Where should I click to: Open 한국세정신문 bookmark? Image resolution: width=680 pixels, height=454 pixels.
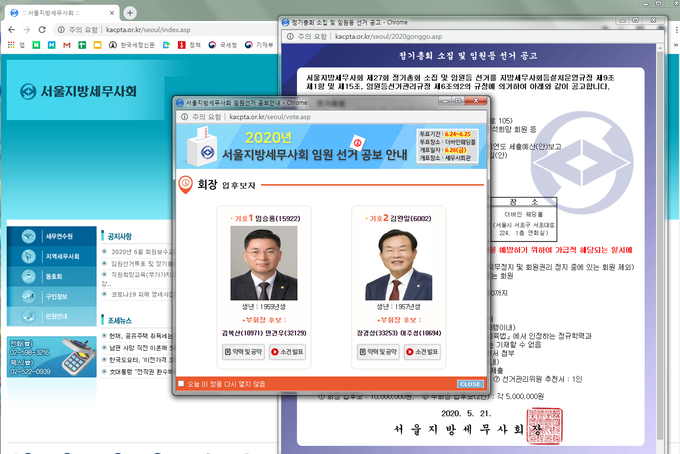[132, 45]
